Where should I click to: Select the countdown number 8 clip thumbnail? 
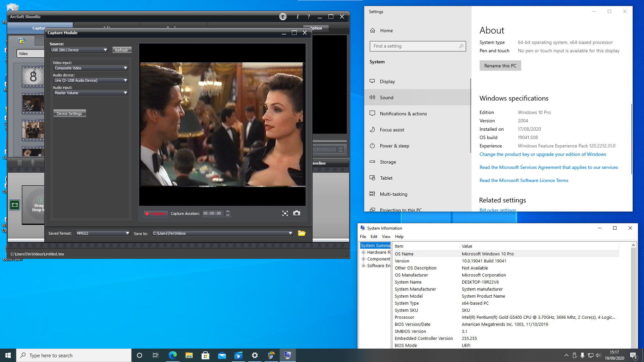click(x=33, y=76)
